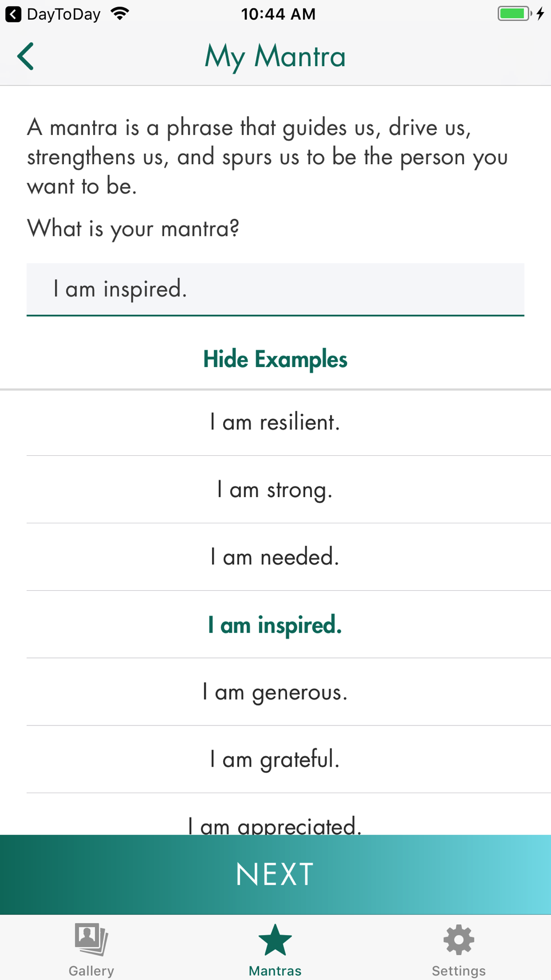This screenshot has width=551, height=980.
Task: Choose the "I am generous." mantra
Action: click(275, 692)
